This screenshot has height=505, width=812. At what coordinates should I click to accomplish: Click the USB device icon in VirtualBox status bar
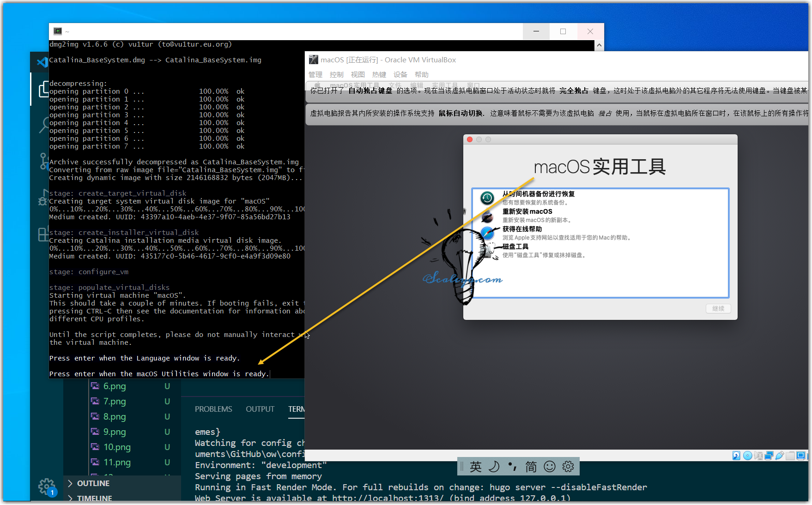(780, 456)
